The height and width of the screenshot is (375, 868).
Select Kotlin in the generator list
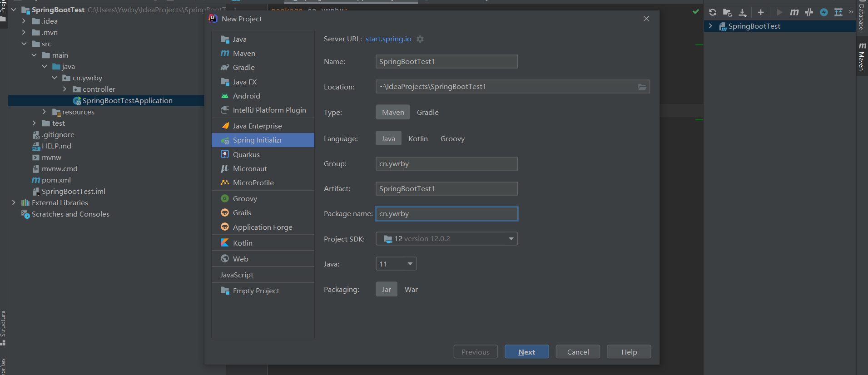pyautogui.click(x=263, y=243)
